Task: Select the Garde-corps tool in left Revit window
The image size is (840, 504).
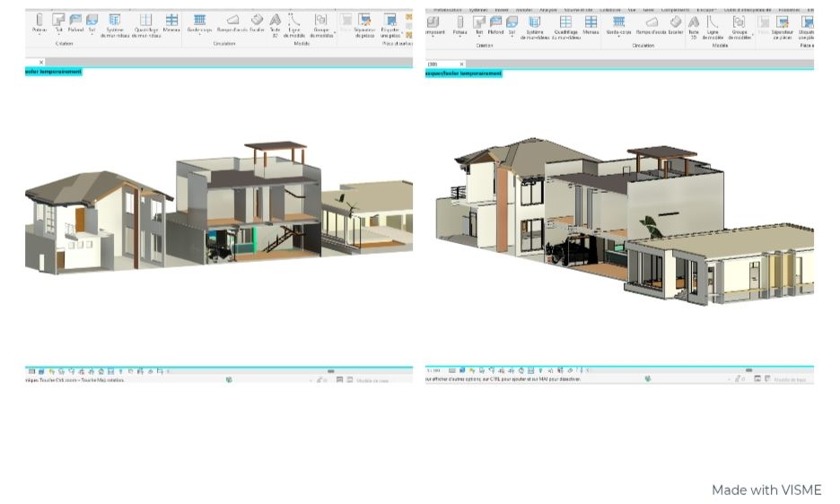Action: point(199,23)
